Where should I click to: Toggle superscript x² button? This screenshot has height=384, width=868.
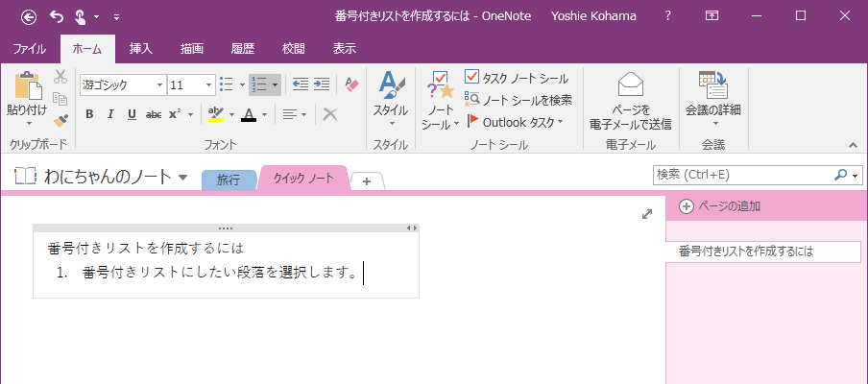(176, 114)
